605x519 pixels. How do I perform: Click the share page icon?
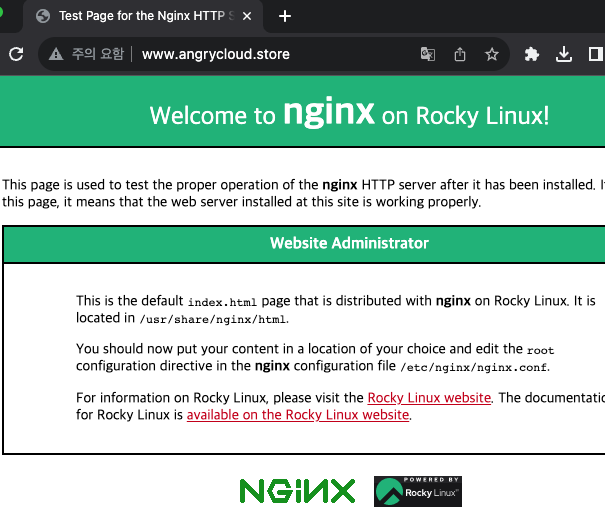[460, 54]
